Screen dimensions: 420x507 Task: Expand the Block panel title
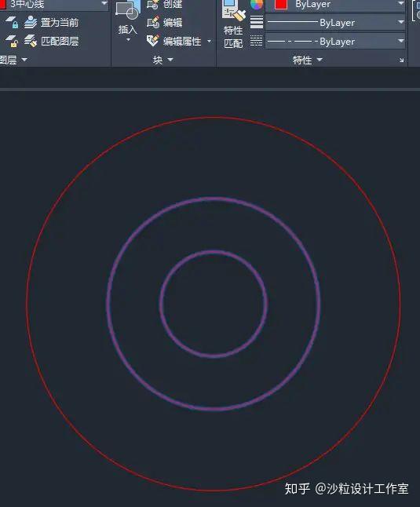click(x=163, y=60)
